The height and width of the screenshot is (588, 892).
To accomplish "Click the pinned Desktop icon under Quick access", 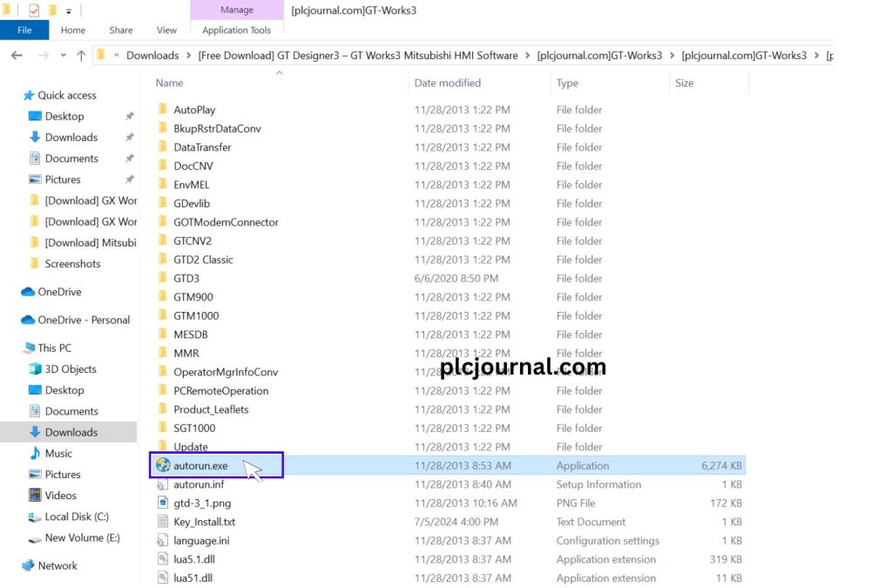I will coord(35,116).
